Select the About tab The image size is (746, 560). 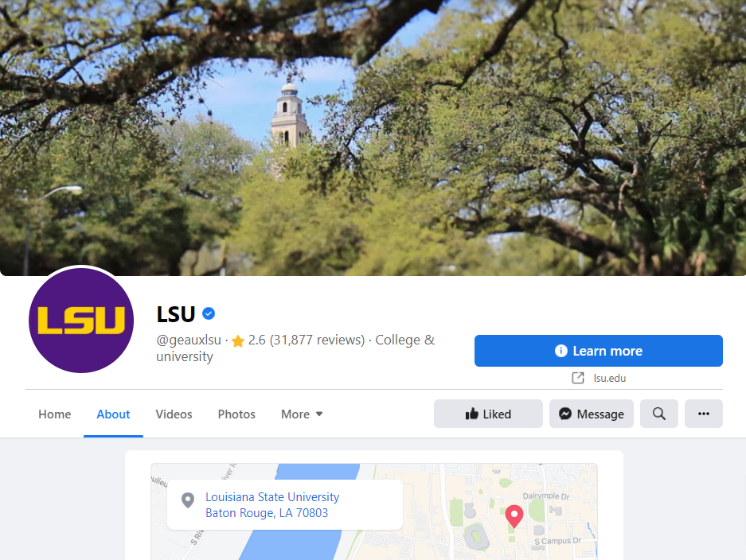[x=113, y=414]
